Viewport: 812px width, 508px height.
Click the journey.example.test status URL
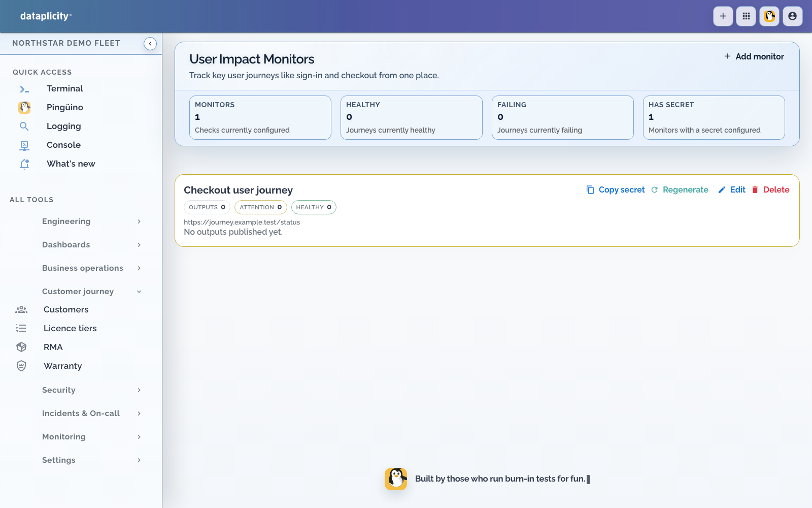(x=242, y=222)
